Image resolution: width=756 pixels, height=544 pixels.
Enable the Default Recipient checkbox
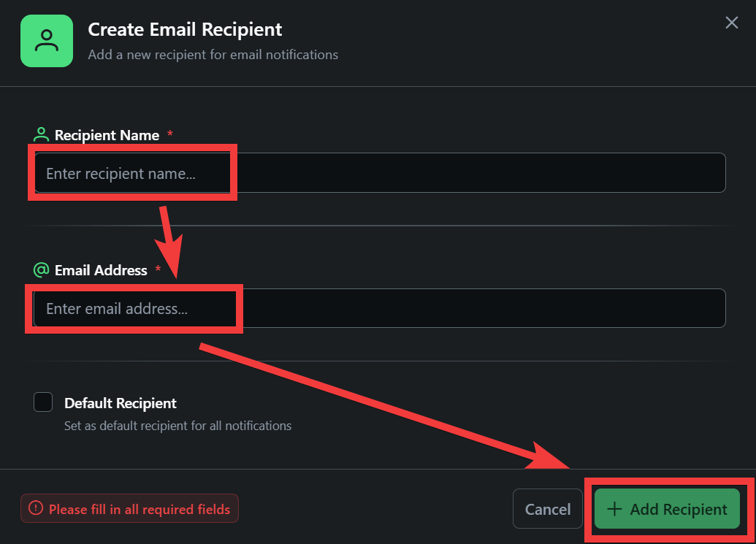(x=43, y=402)
